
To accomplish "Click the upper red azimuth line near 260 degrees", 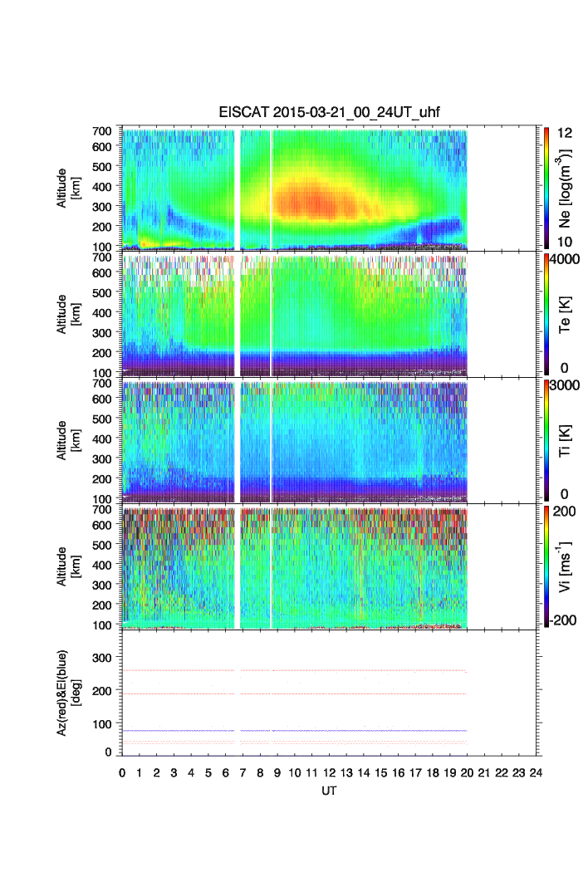I will (294, 670).
